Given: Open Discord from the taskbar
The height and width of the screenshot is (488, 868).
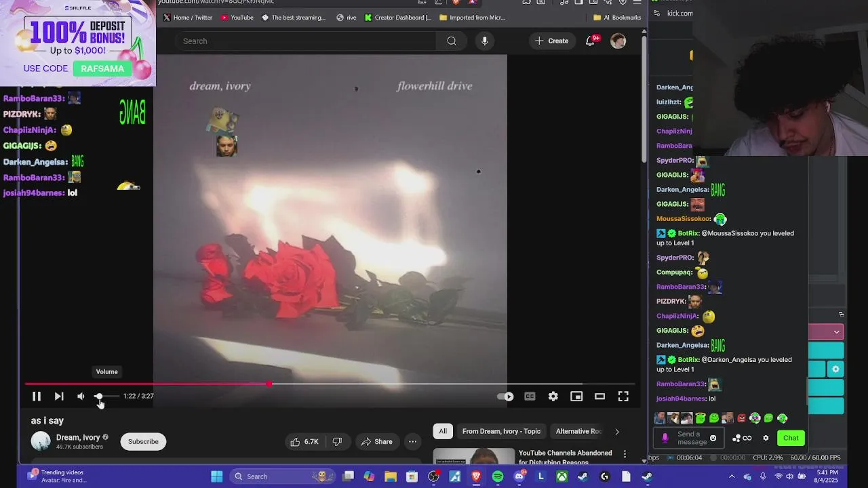Looking at the screenshot, I should click(x=519, y=476).
